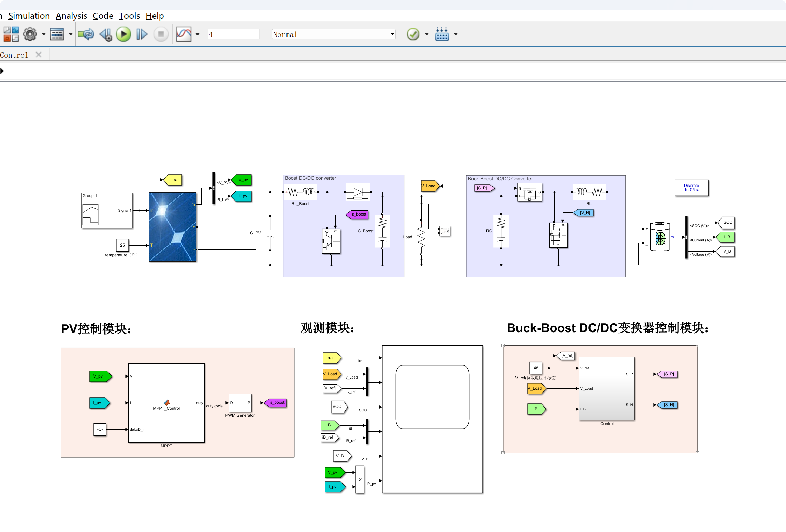Select the Discrete powergui block
Screen dimensions: 786x532
pos(691,188)
